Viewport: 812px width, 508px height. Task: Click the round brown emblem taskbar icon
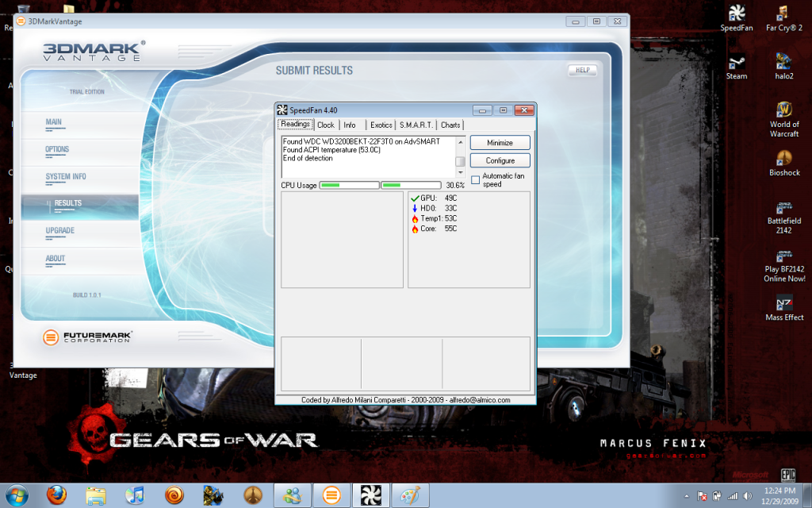coord(252,495)
